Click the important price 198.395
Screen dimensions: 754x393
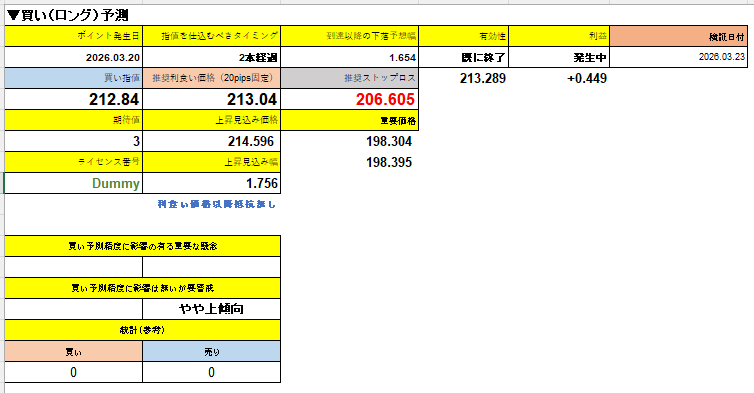(x=389, y=162)
